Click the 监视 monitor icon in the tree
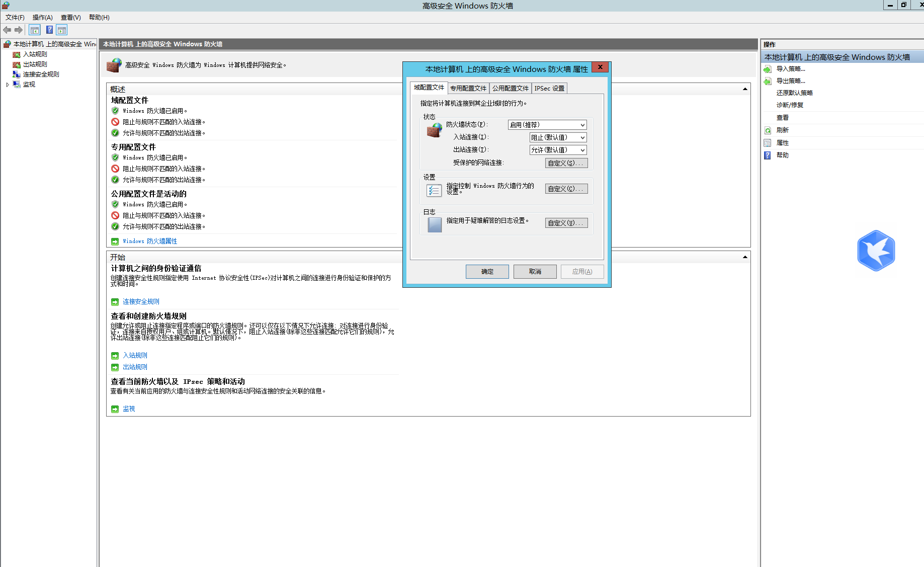924x567 pixels. pyautogui.click(x=17, y=85)
